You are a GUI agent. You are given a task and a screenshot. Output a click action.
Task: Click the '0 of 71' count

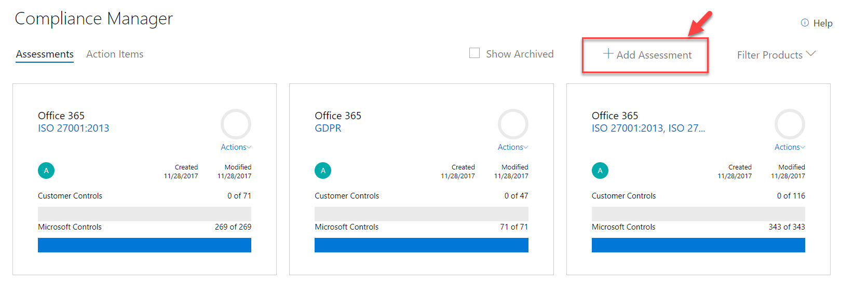click(239, 196)
